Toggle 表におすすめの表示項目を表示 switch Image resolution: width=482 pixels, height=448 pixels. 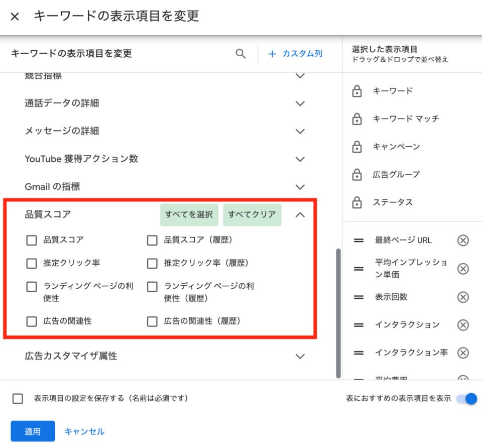point(466,398)
